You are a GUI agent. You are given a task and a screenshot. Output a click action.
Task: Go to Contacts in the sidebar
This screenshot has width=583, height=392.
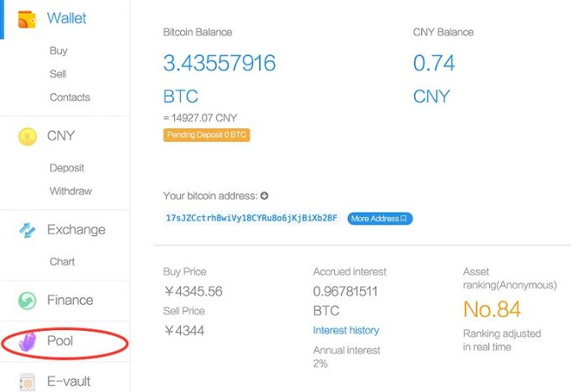click(x=70, y=97)
